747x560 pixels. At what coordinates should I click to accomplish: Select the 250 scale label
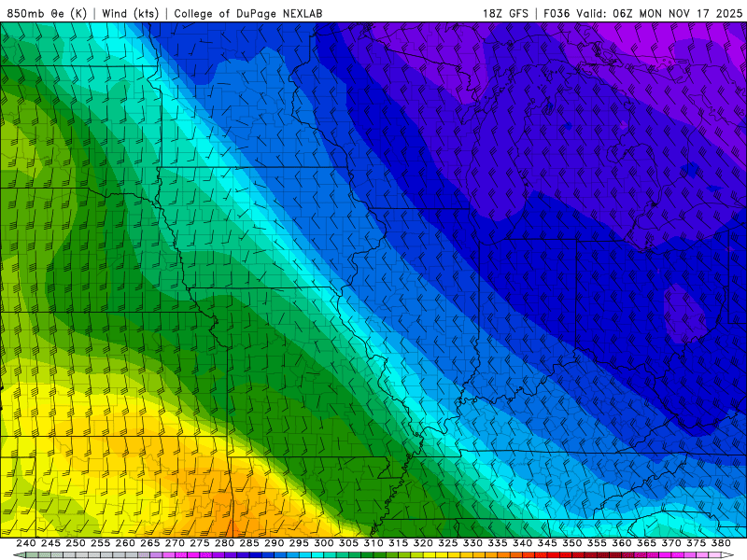click(76, 543)
